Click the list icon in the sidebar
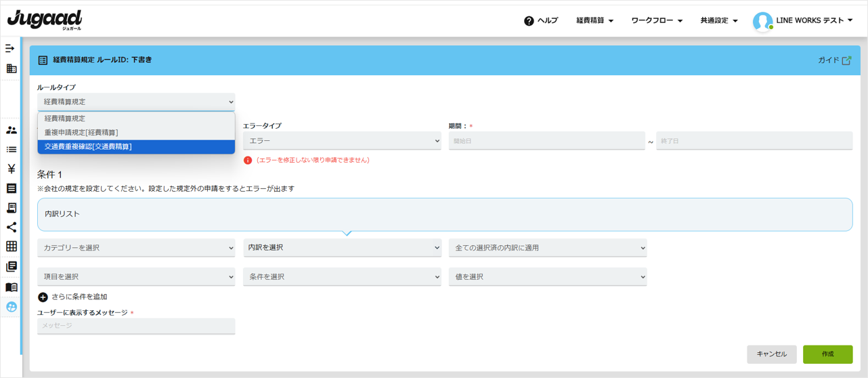The image size is (868, 378). click(x=12, y=150)
